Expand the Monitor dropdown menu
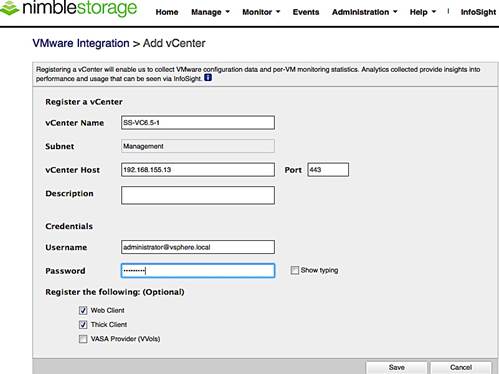The width and height of the screenshot is (499, 374). (x=261, y=12)
